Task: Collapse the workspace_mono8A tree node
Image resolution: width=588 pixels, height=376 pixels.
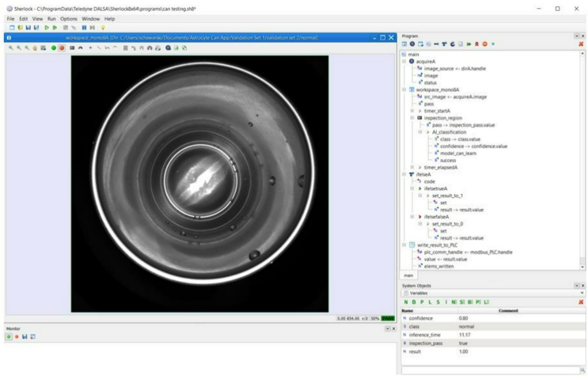Action: [x=404, y=90]
